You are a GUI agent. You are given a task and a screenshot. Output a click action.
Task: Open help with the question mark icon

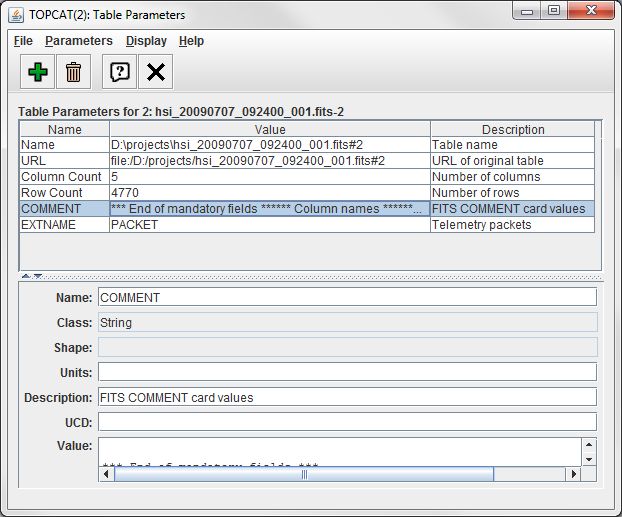coord(119,72)
